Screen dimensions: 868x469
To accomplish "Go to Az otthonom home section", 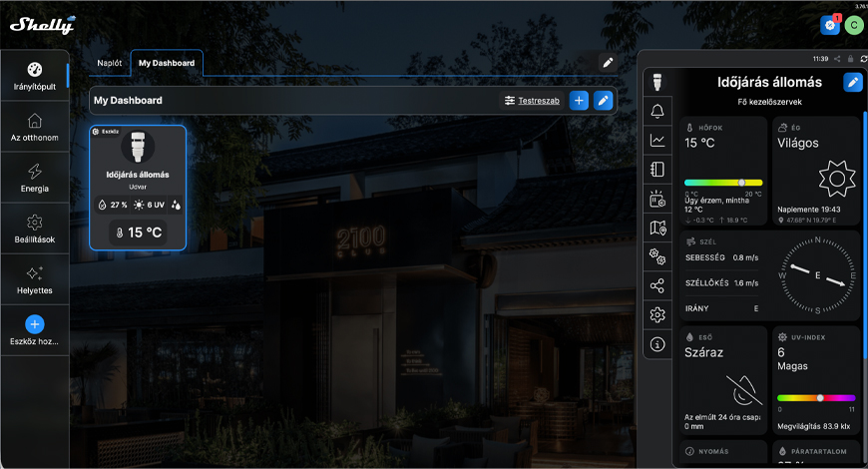I will click(x=34, y=127).
